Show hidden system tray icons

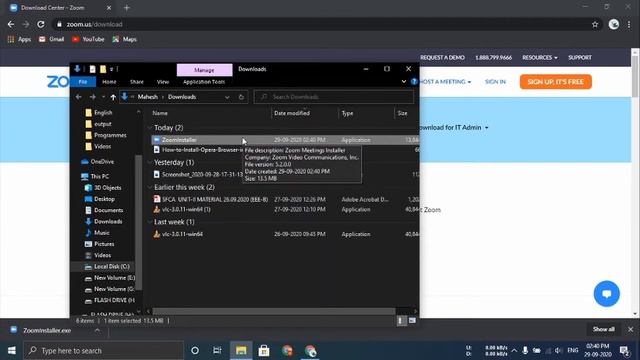click(x=514, y=351)
